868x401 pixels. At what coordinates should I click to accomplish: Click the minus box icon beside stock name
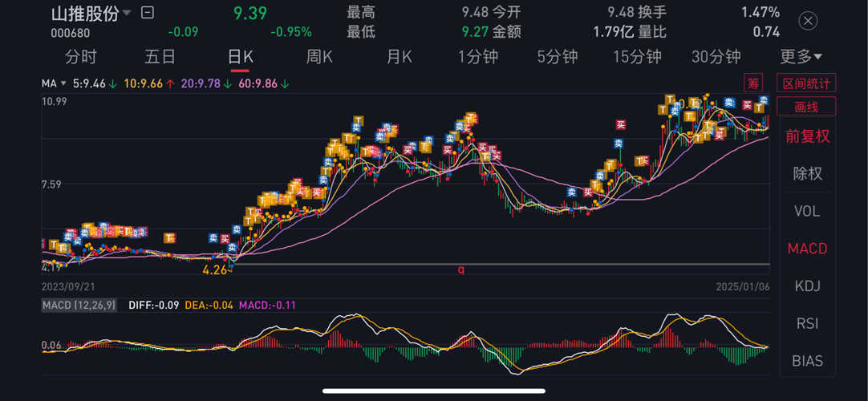(148, 13)
